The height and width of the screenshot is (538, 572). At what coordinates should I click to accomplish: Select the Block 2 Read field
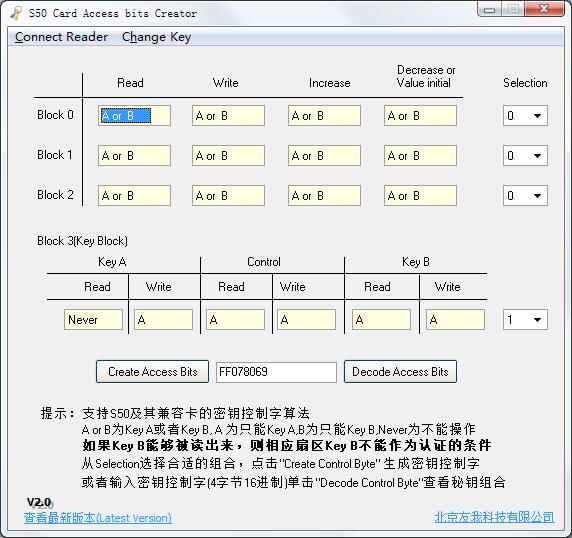click(134, 196)
